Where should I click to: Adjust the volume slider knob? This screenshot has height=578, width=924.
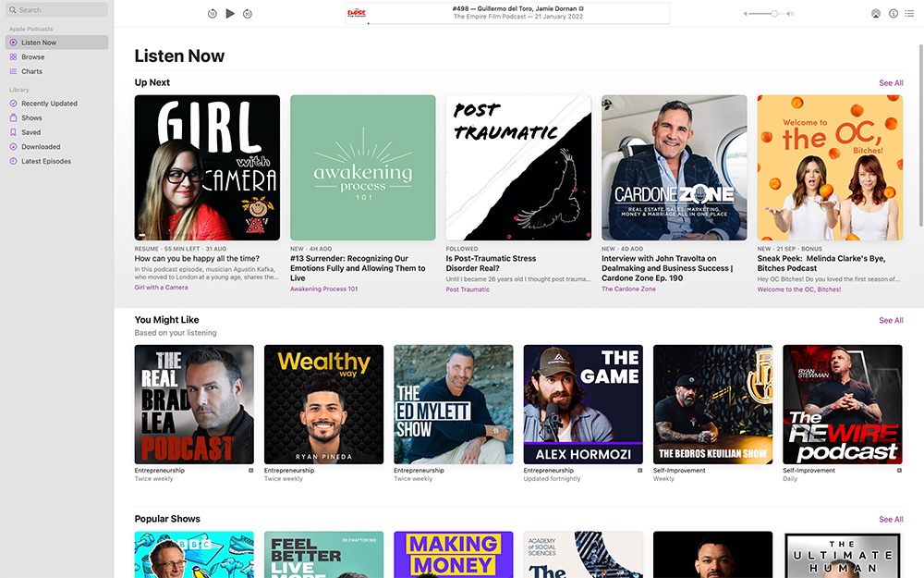click(773, 14)
